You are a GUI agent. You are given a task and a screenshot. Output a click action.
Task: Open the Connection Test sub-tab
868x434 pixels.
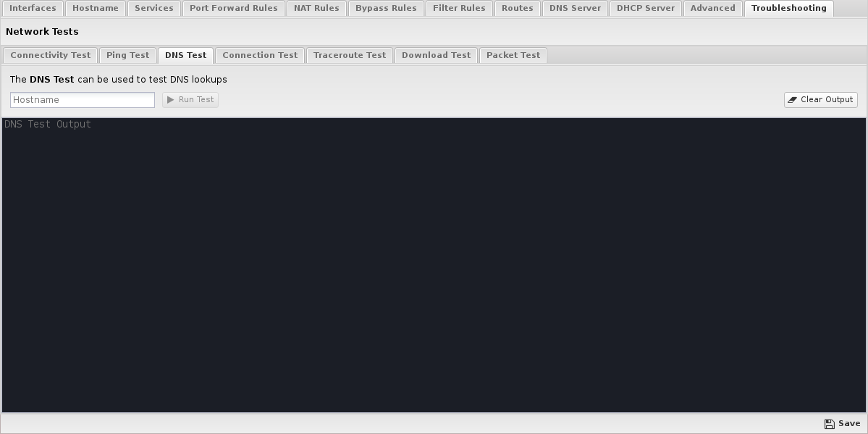[x=260, y=56]
